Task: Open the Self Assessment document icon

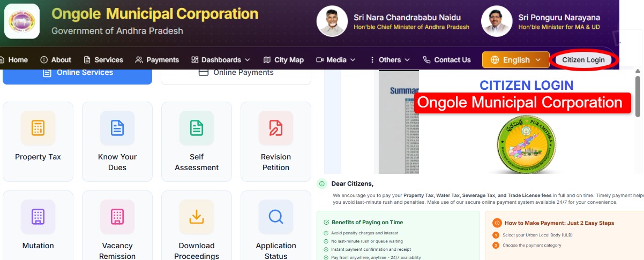Action: click(197, 128)
